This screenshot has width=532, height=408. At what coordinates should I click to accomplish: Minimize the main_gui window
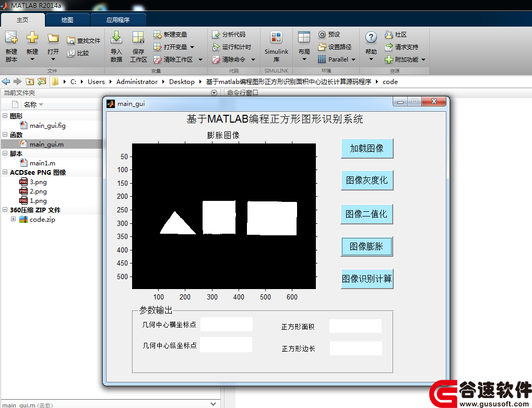click(400, 101)
